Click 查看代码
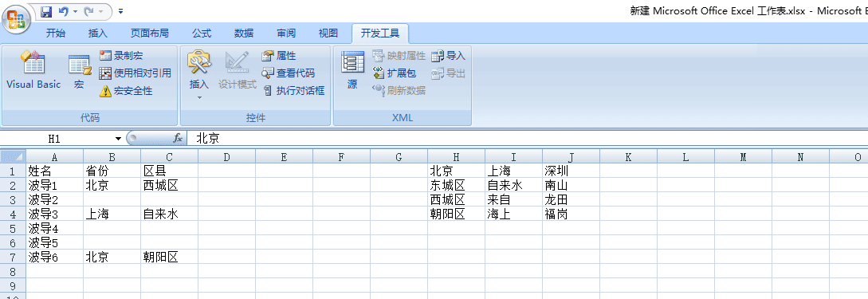The height and width of the screenshot is (299, 868). point(288,73)
